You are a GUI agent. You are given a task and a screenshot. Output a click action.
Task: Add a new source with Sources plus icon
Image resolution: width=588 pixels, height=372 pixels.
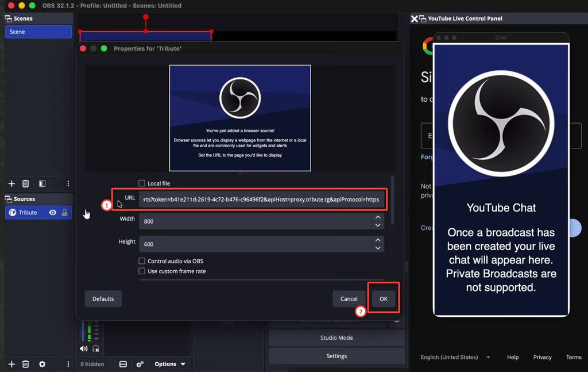coord(11,364)
